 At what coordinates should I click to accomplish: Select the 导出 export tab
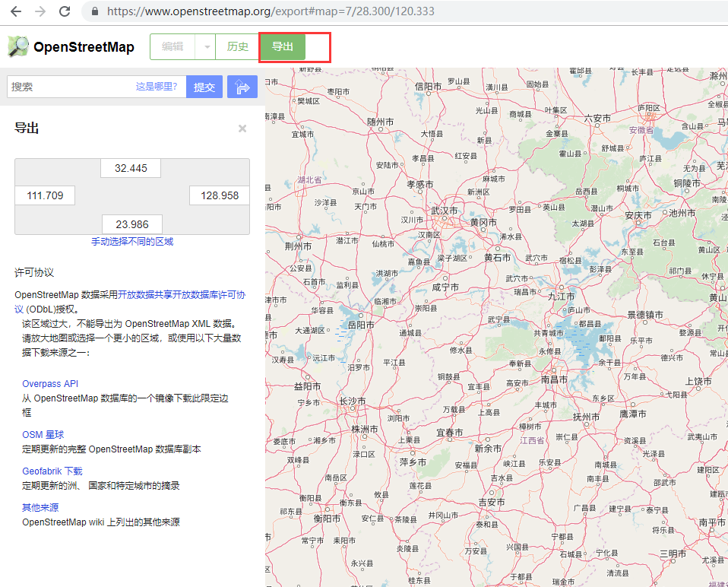pos(282,46)
